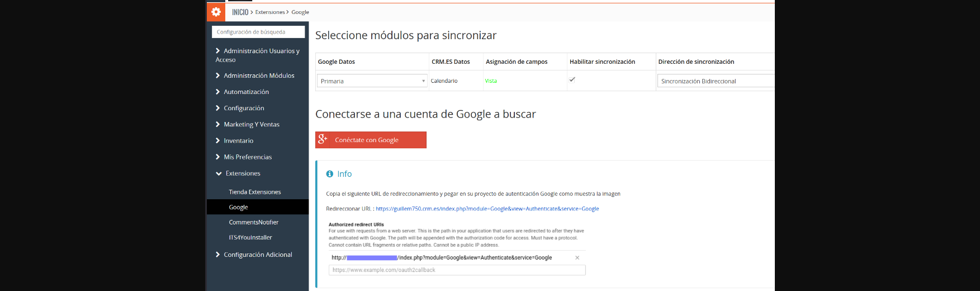980x291 pixels.
Task: Expand Marketing Y Ventas section
Action: coord(248,124)
